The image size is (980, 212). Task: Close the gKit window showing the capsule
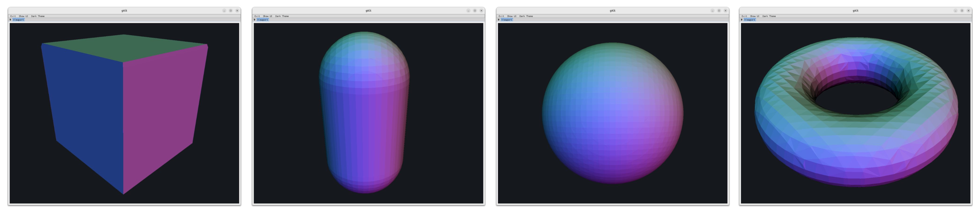(481, 11)
